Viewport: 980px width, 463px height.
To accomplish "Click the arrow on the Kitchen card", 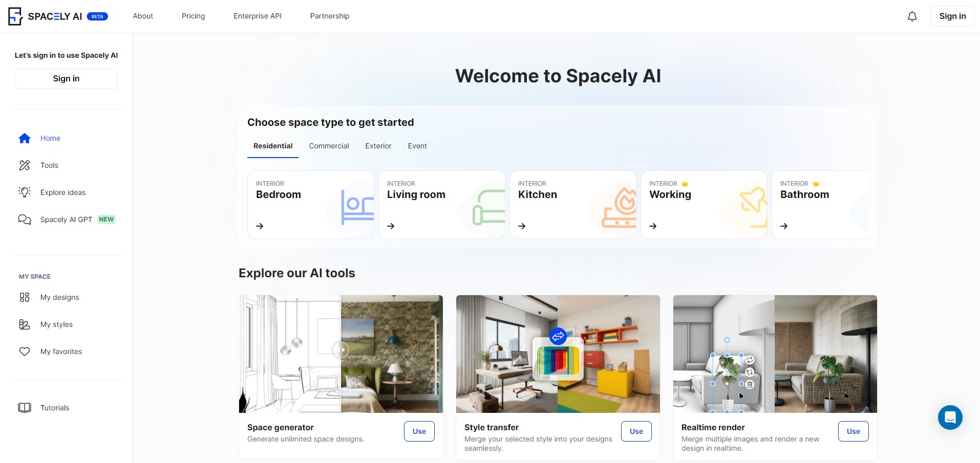I will pos(522,226).
